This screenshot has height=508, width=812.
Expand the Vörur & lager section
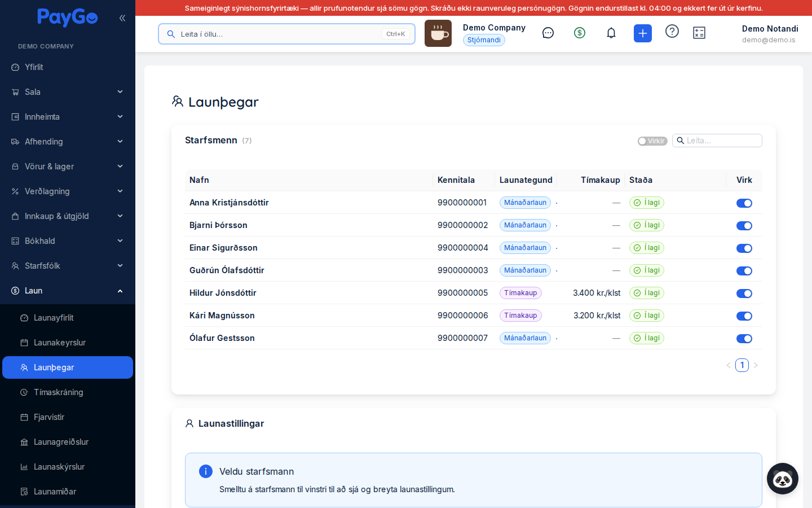click(x=68, y=167)
